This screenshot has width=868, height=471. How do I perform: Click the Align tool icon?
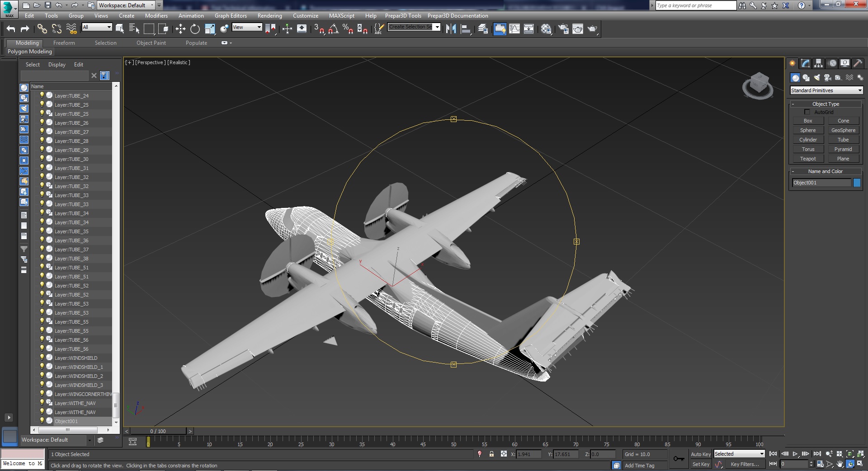466,29
